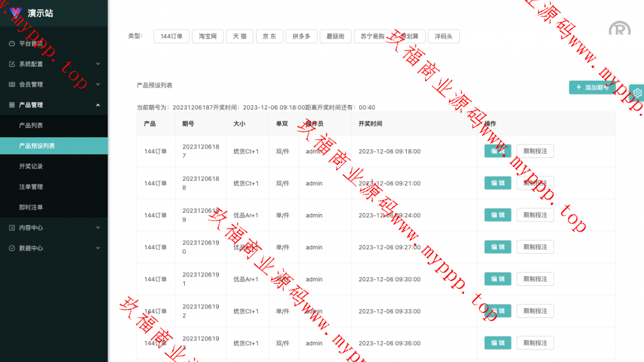644x362 pixels.
Task: Choose the 拼多多 type filter
Action: (301, 37)
